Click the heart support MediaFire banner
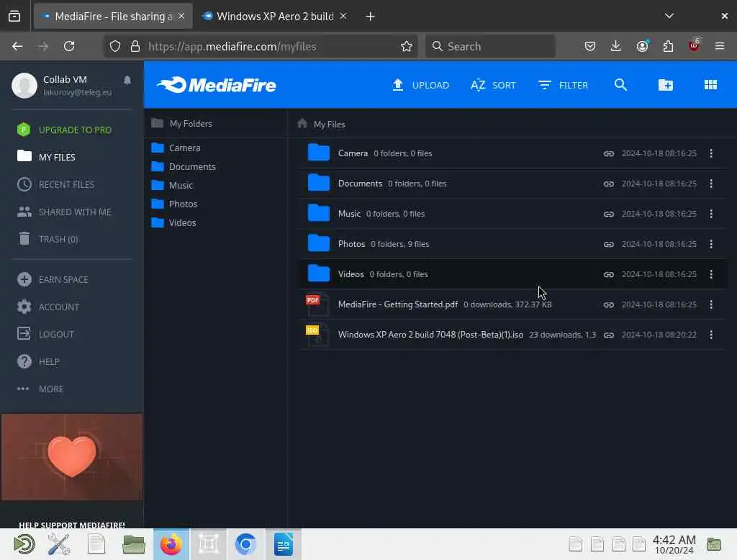 click(72, 456)
